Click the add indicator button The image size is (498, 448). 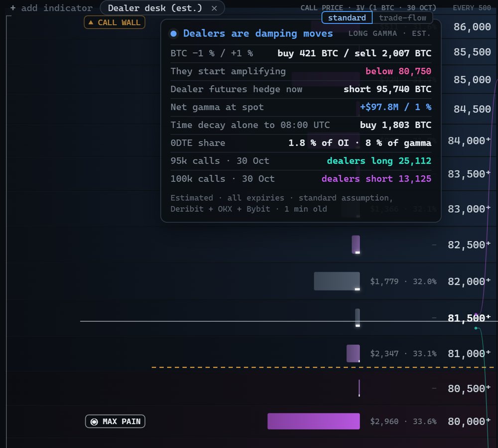pos(51,8)
